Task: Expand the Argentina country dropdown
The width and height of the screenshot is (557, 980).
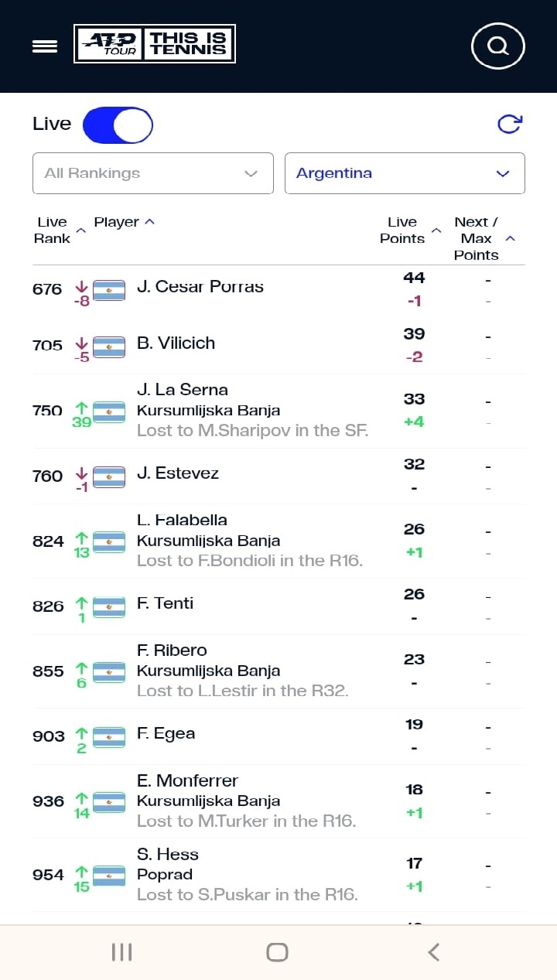Action: pos(405,173)
